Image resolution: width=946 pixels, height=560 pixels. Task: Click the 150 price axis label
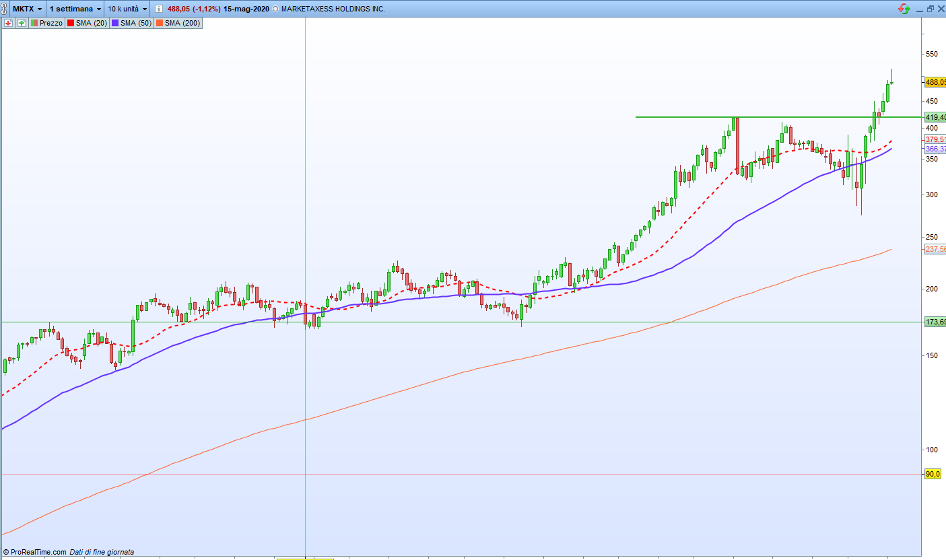pyautogui.click(x=932, y=355)
